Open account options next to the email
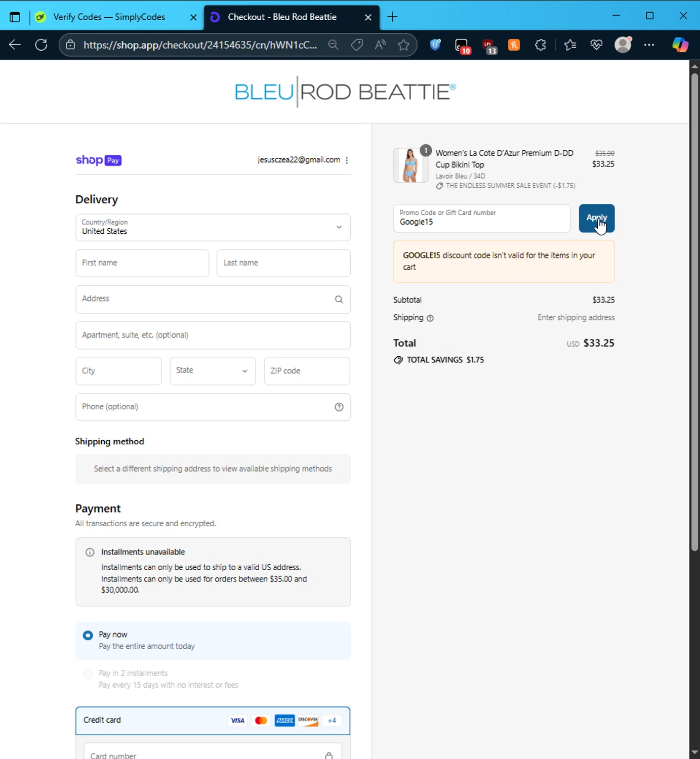This screenshot has height=759, width=700. pos(347,160)
